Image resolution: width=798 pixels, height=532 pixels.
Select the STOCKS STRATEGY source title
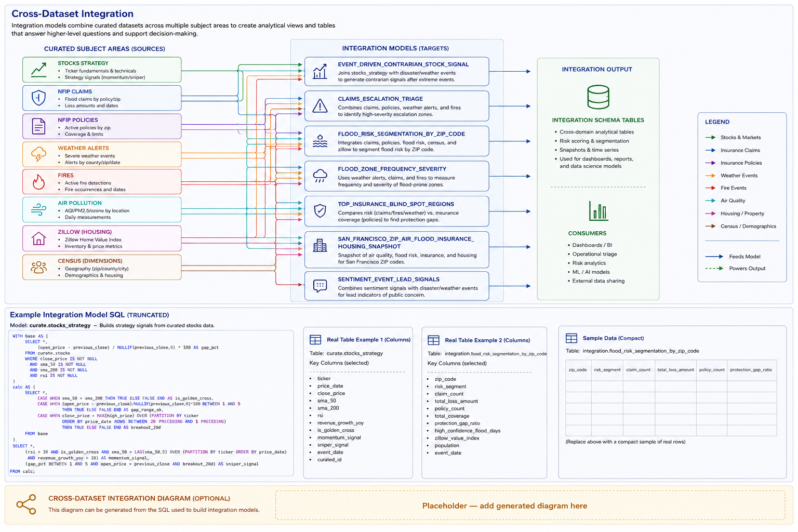tap(83, 63)
